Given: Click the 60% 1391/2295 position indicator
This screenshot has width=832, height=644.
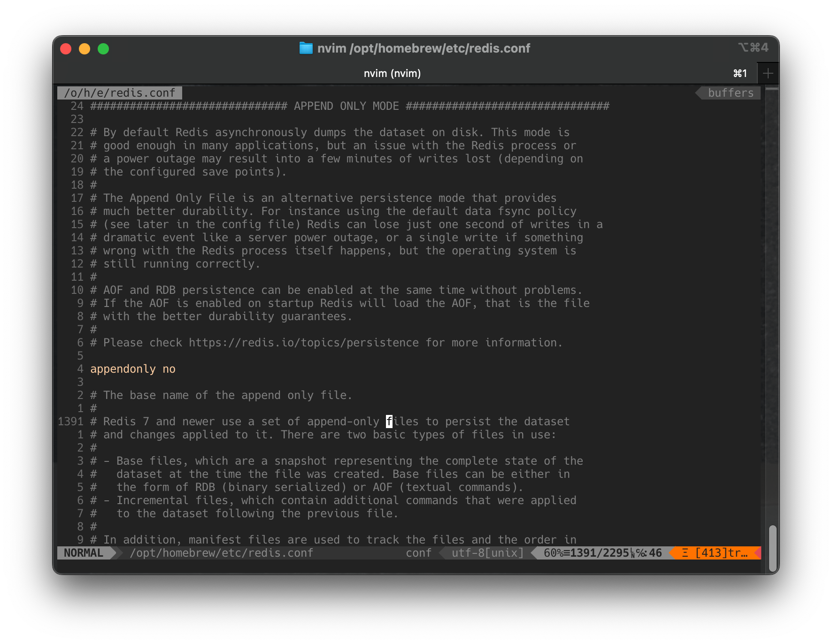Looking at the screenshot, I should click(x=603, y=553).
